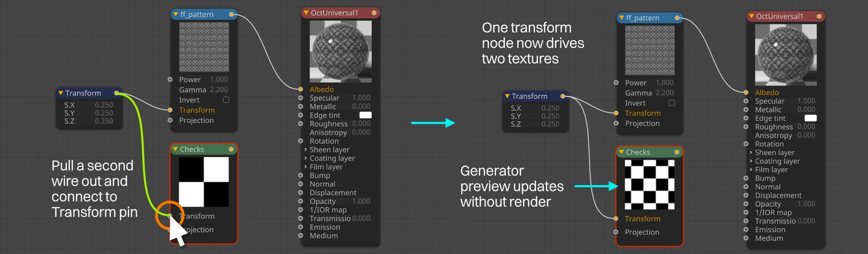Select the right Checks checkerboard preview thumbnail
The width and height of the screenshot is (868, 254).
pyautogui.click(x=650, y=185)
